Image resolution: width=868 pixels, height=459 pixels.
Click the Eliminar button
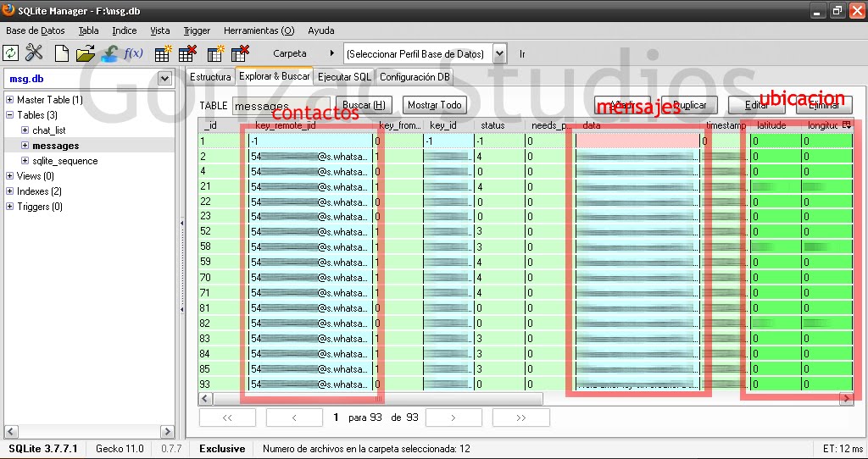(x=824, y=105)
